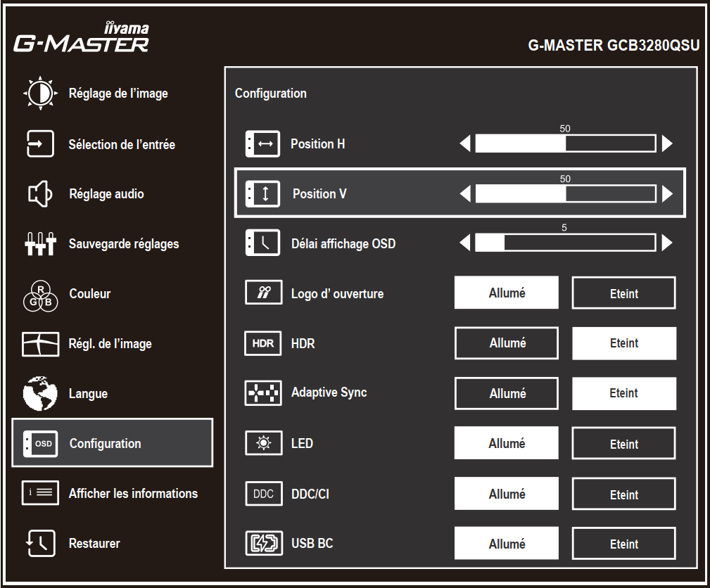Decrease Position V with left arrow
This screenshot has height=588, width=710.
point(464,194)
